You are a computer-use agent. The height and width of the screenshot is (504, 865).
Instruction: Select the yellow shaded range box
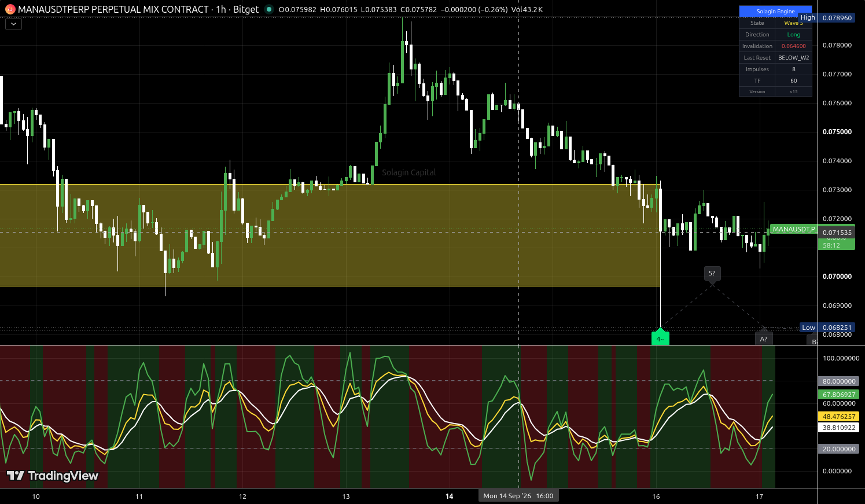click(x=330, y=235)
